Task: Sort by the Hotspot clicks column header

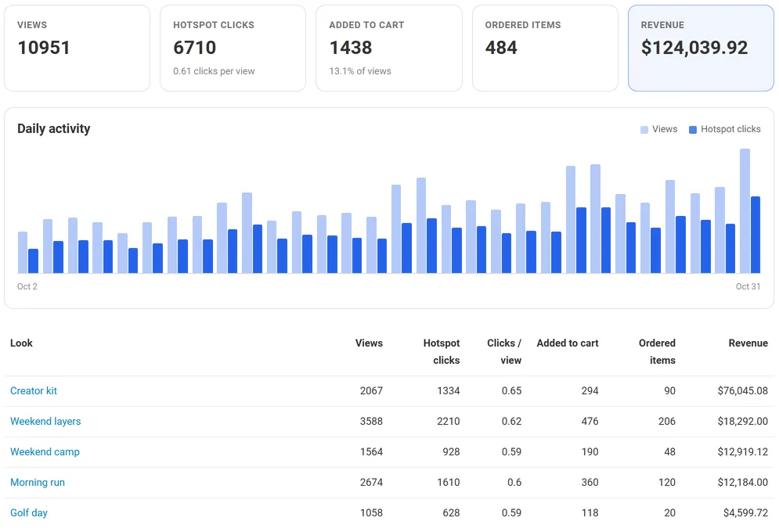Action: [x=441, y=351]
